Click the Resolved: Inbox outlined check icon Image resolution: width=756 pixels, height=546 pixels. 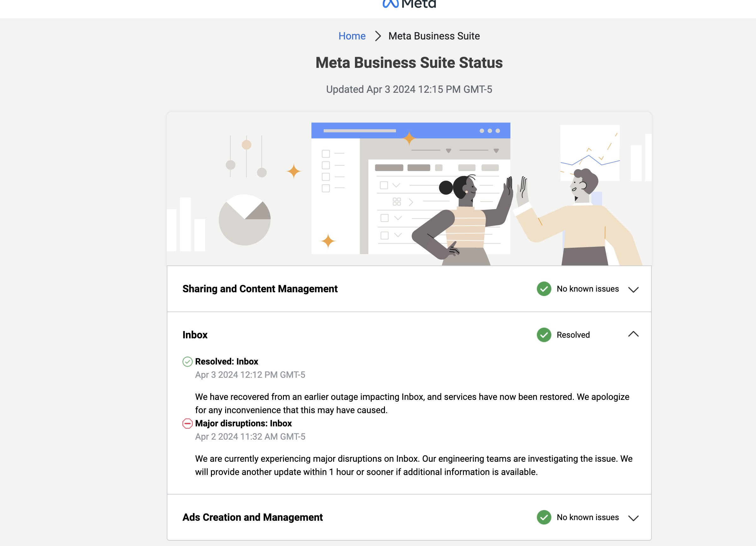(x=187, y=362)
